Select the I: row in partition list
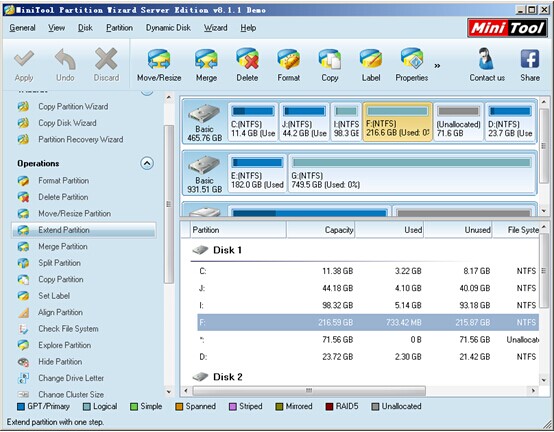This screenshot has width=554, height=432. [x=368, y=306]
